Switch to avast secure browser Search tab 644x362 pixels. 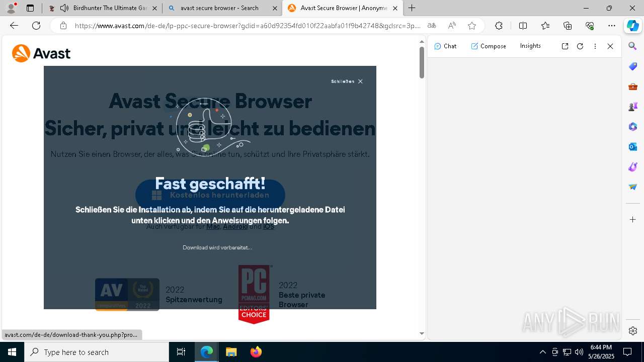click(x=223, y=8)
